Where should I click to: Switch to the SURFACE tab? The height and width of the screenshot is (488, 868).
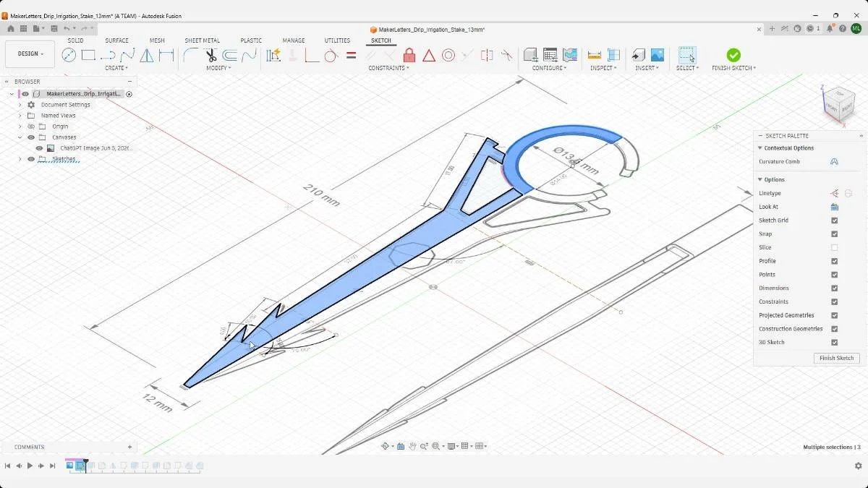click(x=116, y=40)
